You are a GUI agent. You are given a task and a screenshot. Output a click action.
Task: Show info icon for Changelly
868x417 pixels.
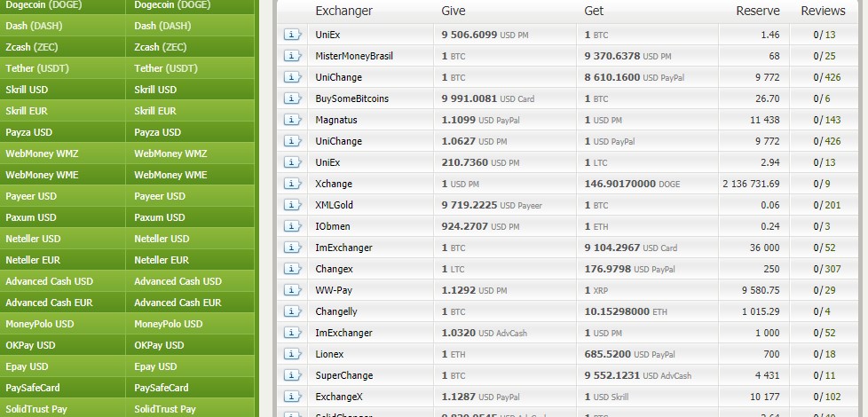pyautogui.click(x=292, y=311)
